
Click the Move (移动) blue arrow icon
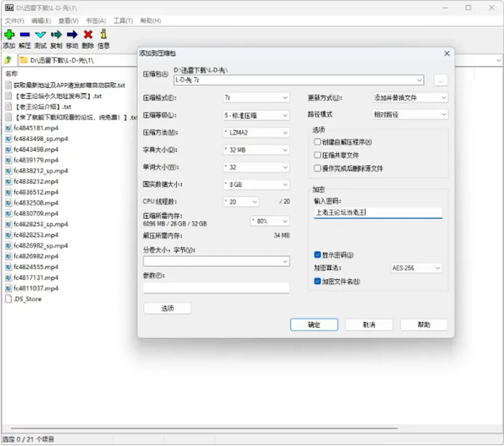tap(72, 35)
